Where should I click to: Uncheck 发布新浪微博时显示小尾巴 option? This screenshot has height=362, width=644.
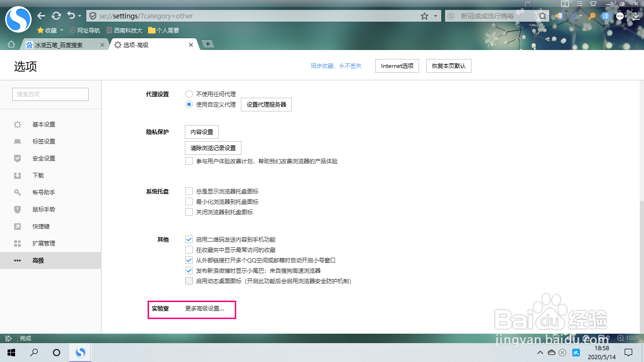[189, 270]
